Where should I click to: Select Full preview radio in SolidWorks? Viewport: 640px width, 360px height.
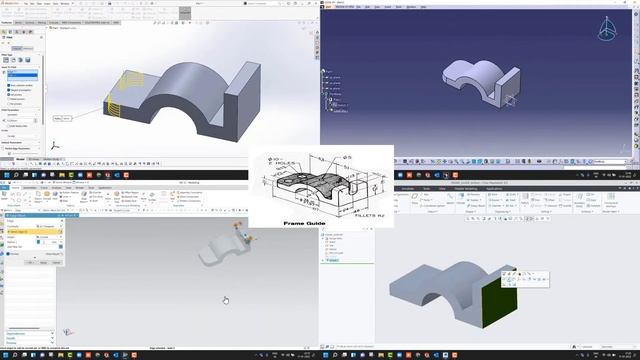tap(9, 94)
